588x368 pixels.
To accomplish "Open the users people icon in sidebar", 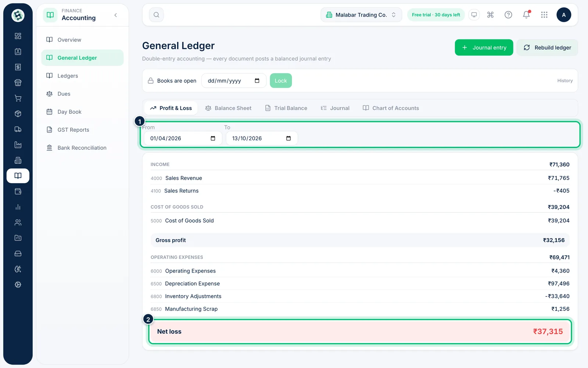I will 18,222.
